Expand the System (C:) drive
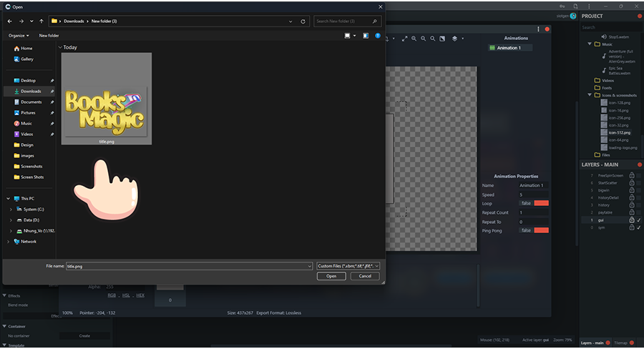644x349 pixels. (x=11, y=210)
